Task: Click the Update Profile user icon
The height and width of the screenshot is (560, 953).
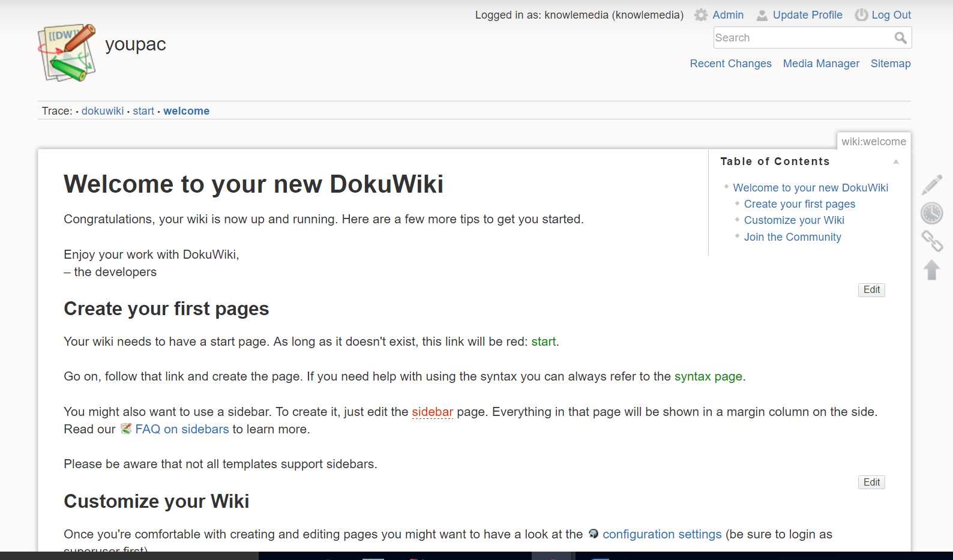Action: pyautogui.click(x=762, y=15)
